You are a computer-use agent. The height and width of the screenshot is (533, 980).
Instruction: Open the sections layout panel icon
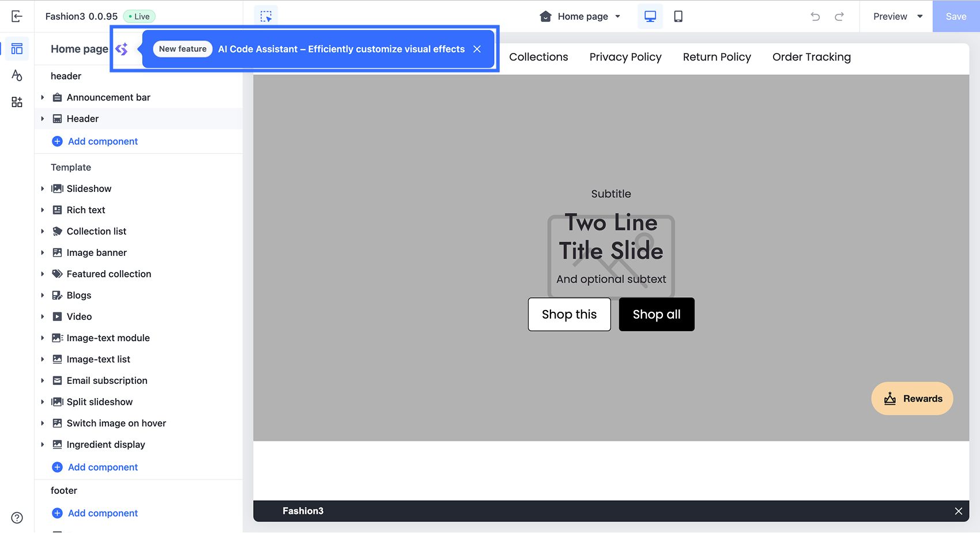[x=17, y=49]
